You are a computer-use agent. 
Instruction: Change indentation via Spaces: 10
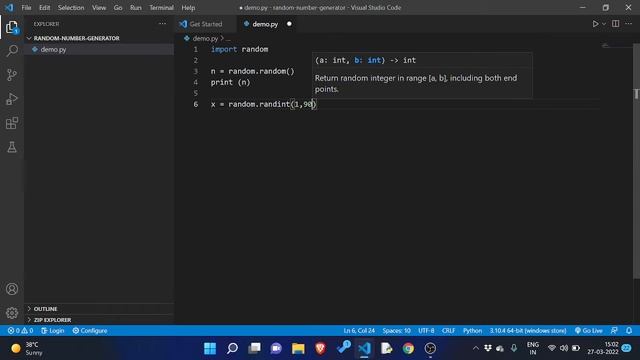(396, 331)
